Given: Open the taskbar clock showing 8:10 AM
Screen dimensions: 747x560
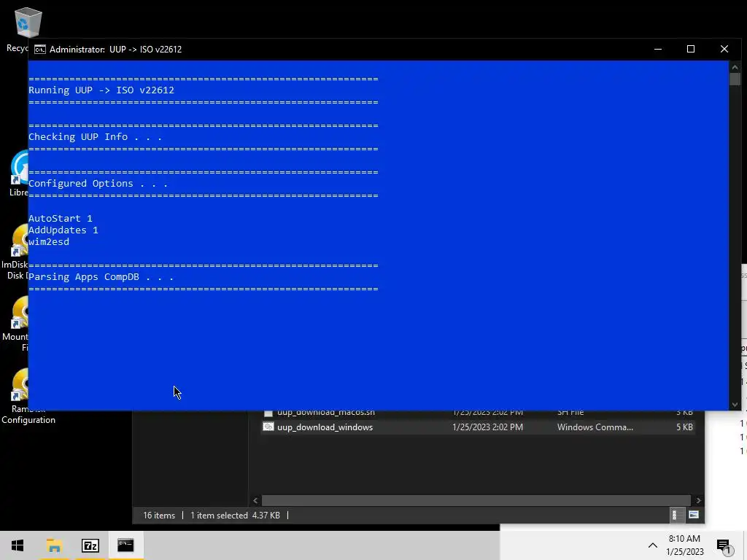Looking at the screenshot, I should click(684, 545).
